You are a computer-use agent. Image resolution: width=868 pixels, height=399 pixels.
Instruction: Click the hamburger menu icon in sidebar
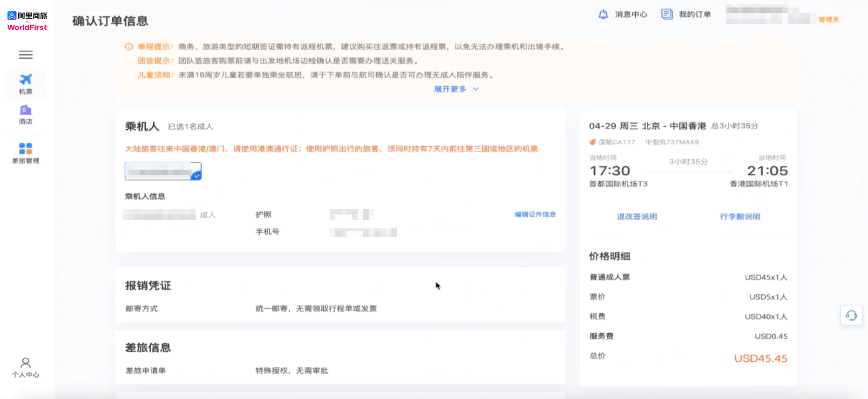pos(26,55)
